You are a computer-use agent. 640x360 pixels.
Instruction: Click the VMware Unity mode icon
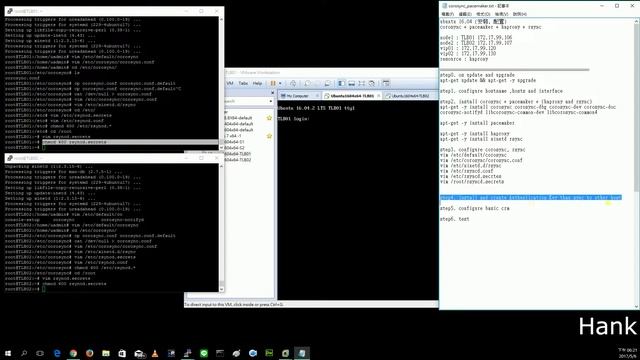point(372,83)
